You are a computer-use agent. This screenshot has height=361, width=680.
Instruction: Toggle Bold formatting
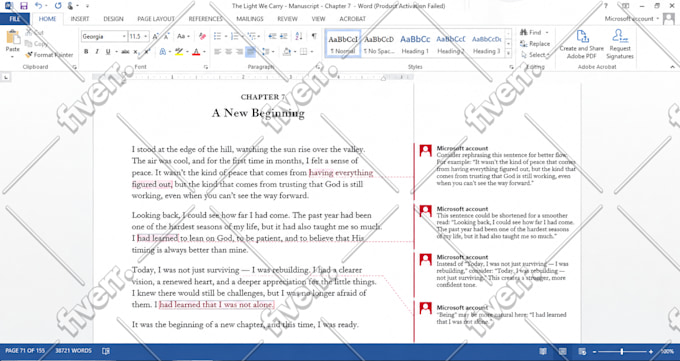click(x=86, y=52)
